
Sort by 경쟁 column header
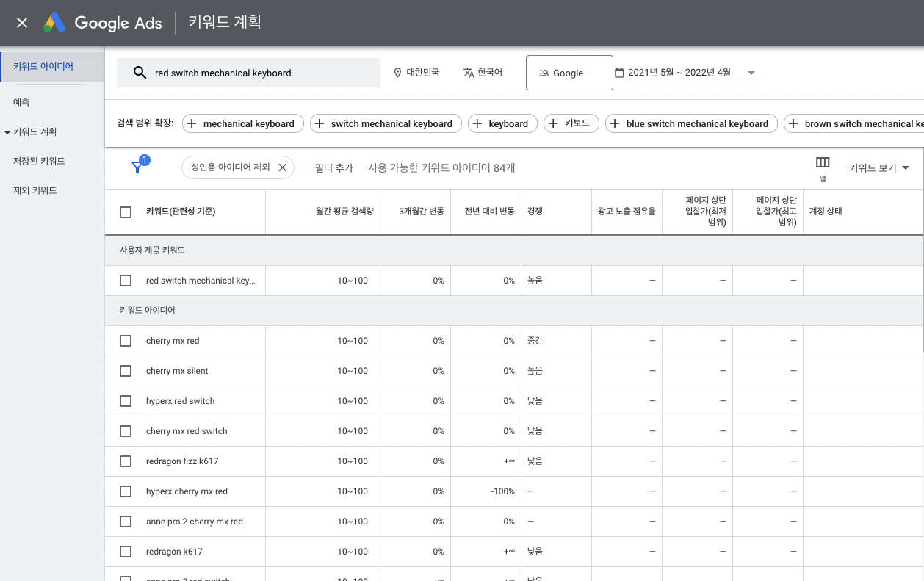535,212
